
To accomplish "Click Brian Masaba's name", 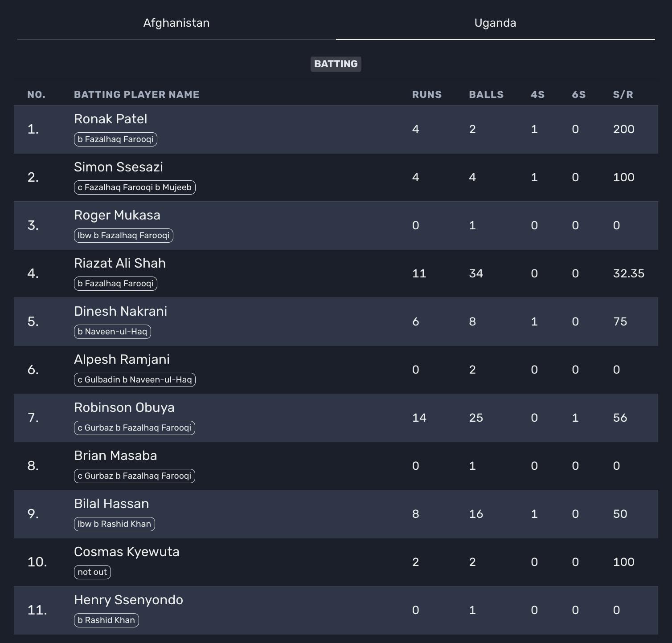I will 115,456.
